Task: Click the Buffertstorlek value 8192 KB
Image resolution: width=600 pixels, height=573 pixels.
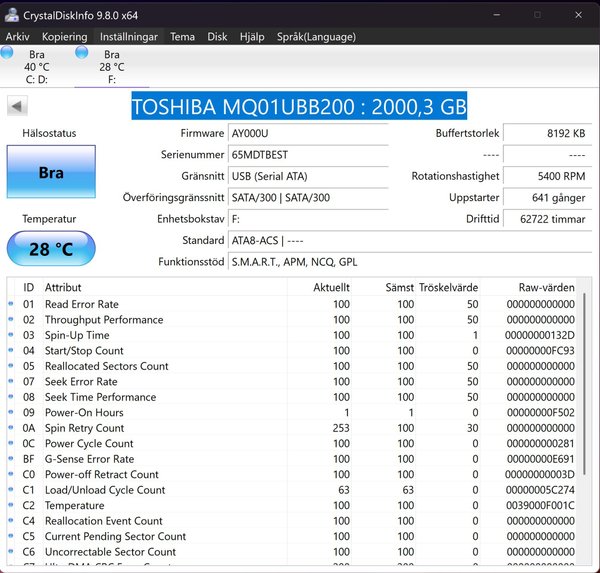Action: (548, 134)
